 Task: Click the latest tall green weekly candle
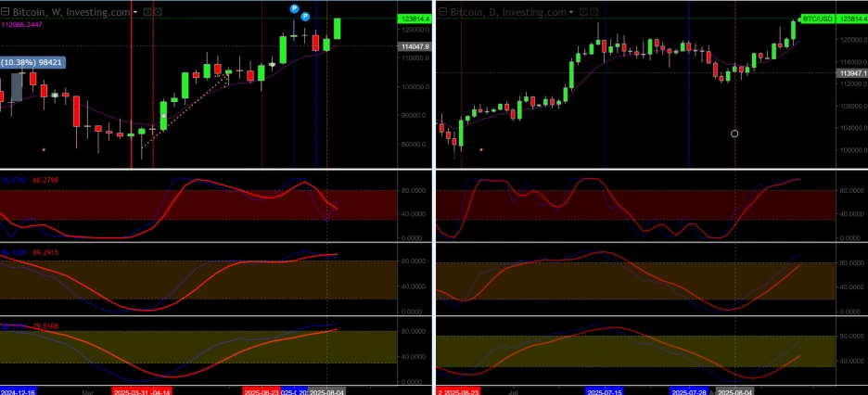click(x=338, y=29)
